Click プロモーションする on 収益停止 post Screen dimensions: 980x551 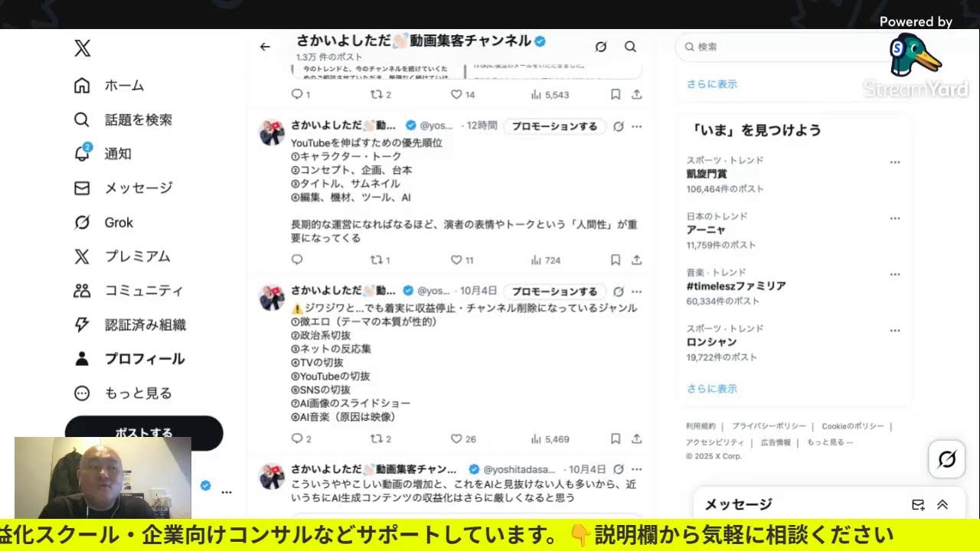pyautogui.click(x=554, y=292)
